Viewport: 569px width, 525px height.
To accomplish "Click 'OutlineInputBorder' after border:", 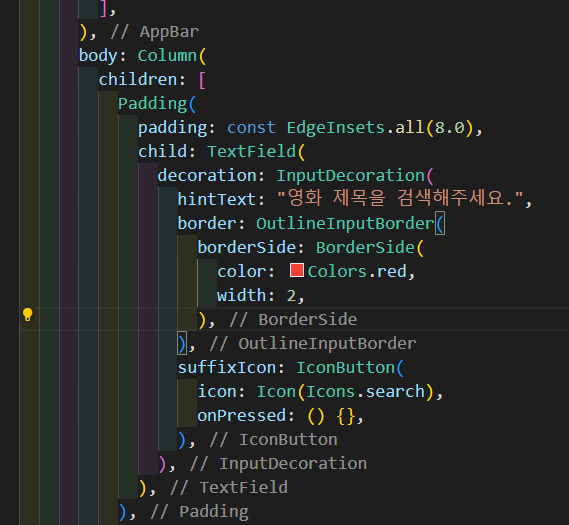I will click(x=345, y=223).
